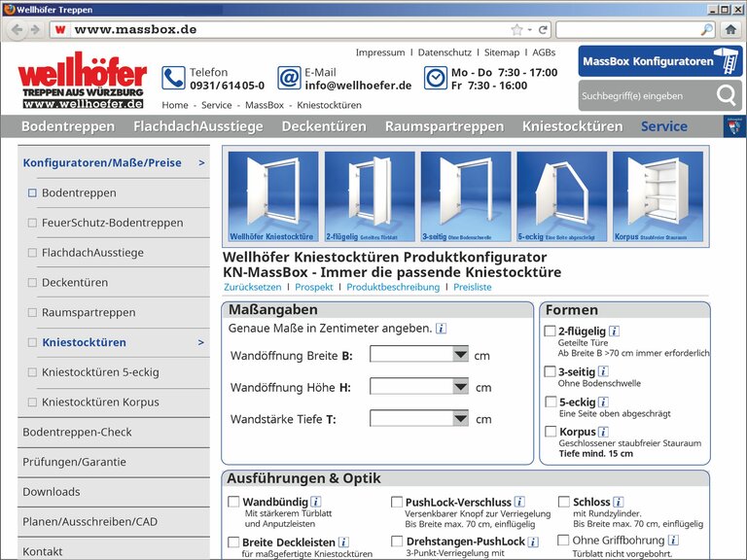747x560 pixels.
Task: Click the Zurücksetzen link
Action: coord(253,287)
